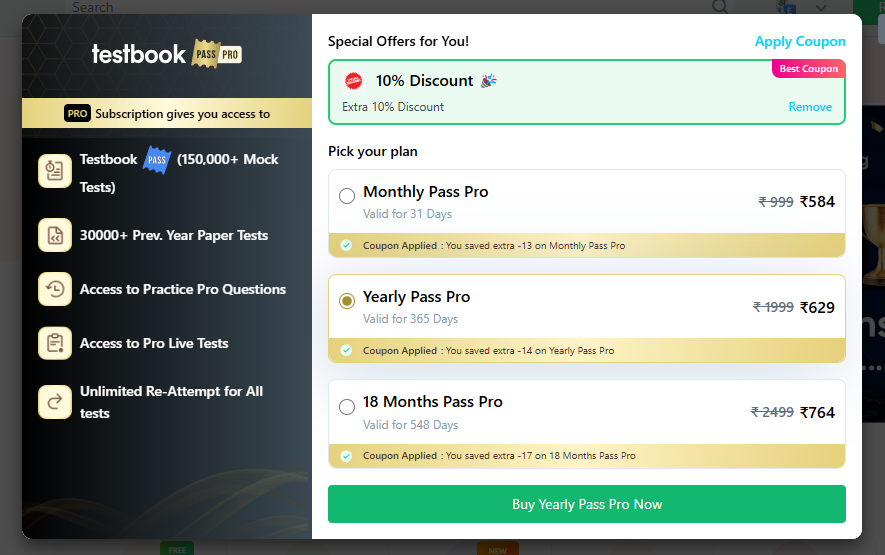885x555 pixels.
Task: Click the Yearly Pass Pro ₹629 price
Action: pos(817,307)
